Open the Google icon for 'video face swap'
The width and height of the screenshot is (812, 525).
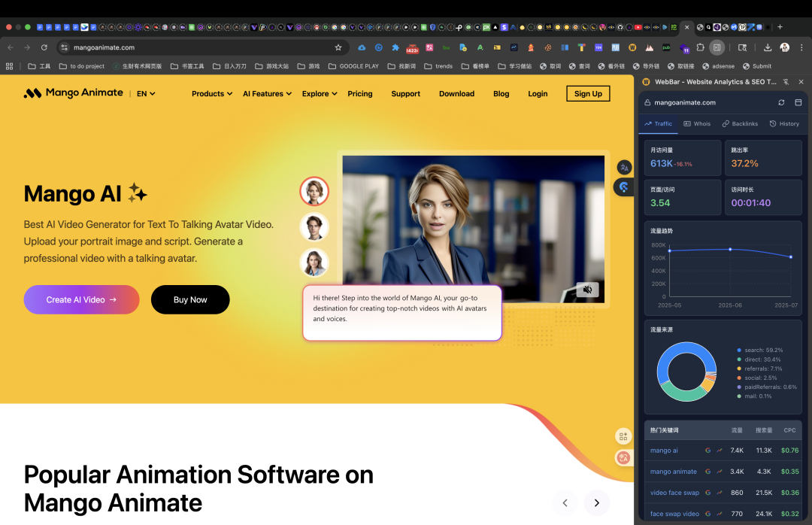[x=707, y=493]
